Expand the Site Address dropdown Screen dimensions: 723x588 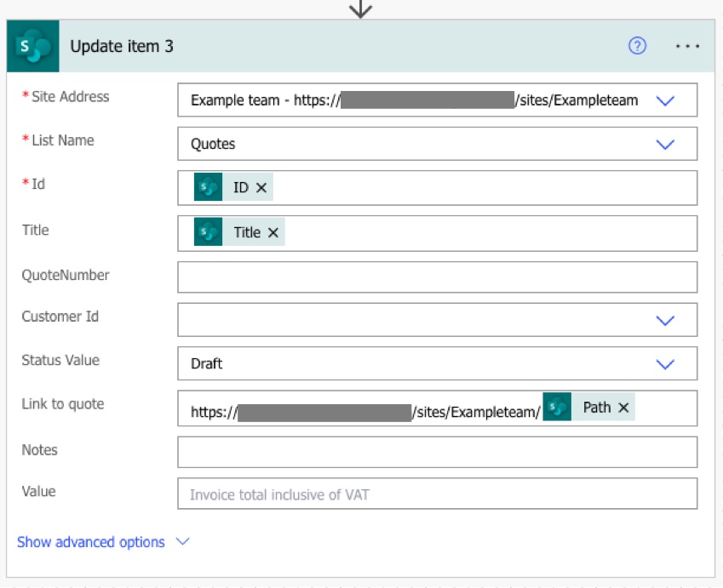click(665, 100)
